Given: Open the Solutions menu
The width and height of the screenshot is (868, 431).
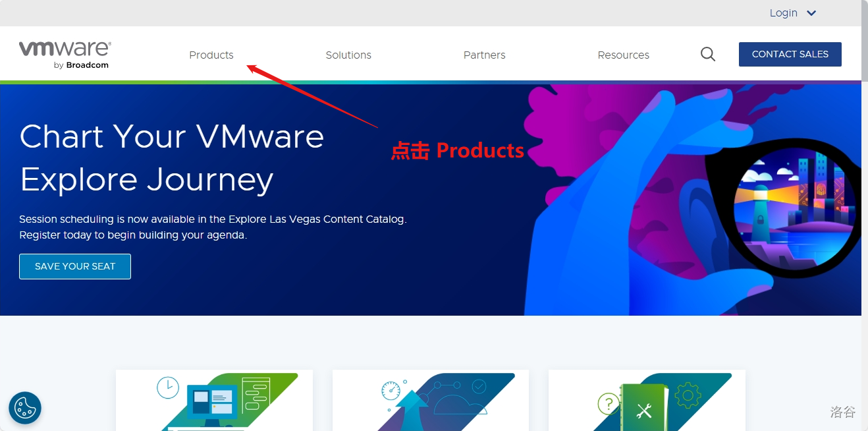Looking at the screenshot, I should 348,55.
